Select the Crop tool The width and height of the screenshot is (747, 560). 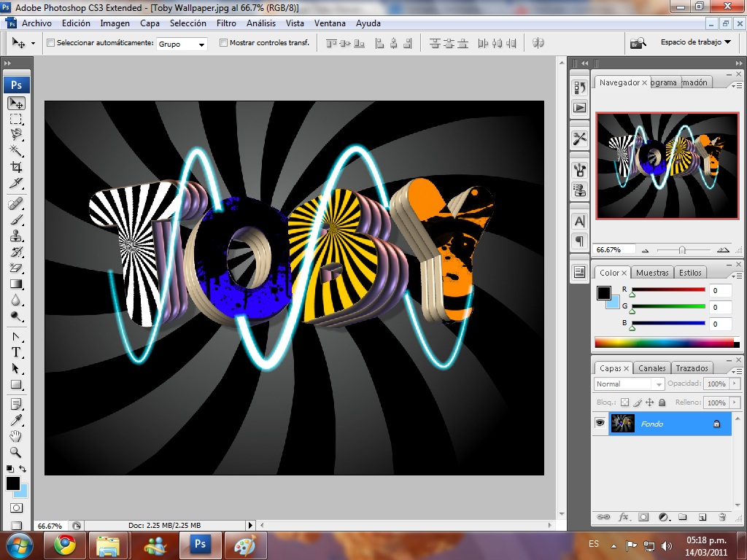coord(16,168)
